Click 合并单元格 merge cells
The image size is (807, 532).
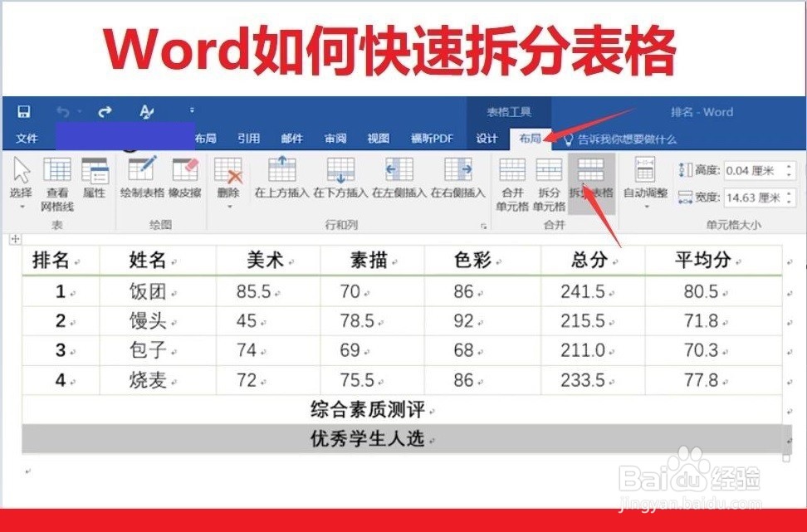pos(512,185)
